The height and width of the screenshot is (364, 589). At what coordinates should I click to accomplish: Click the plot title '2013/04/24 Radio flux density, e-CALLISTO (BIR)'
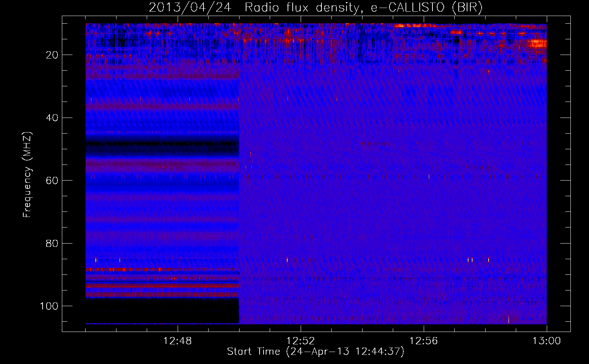(x=316, y=8)
